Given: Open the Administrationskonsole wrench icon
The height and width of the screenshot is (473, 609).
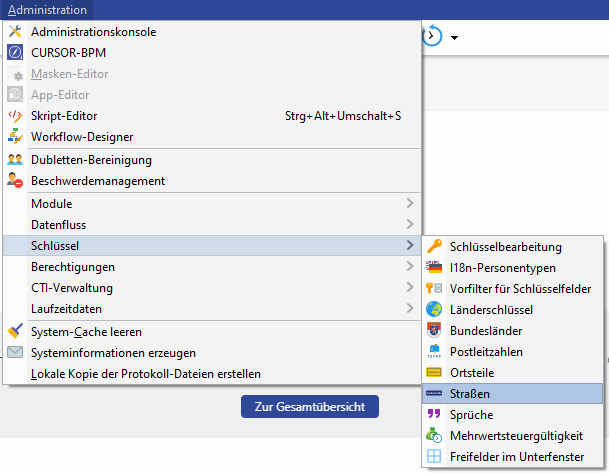Looking at the screenshot, I should tap(15, 32).
